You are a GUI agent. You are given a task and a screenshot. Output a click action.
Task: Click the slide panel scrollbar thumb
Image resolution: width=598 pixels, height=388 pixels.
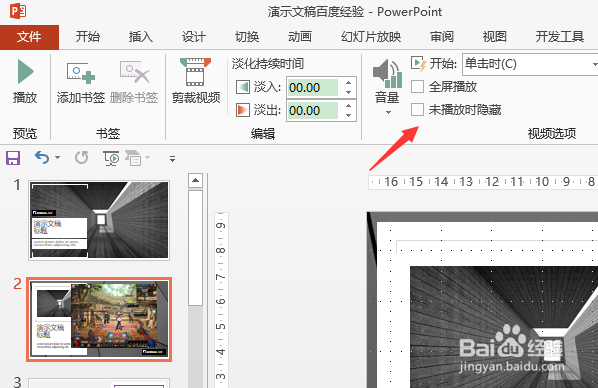pos(195,248)
